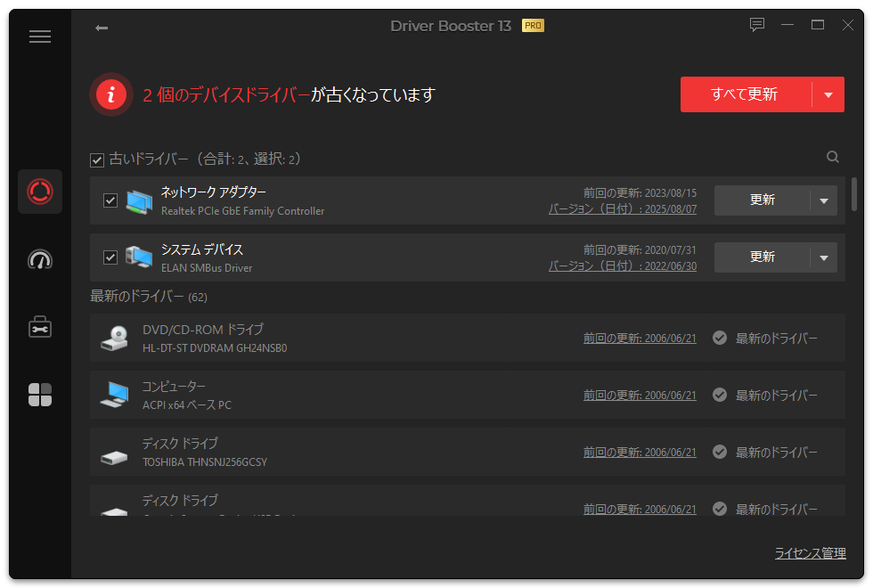
Task: Click the back arrow icon
Action: pos(102,28)
